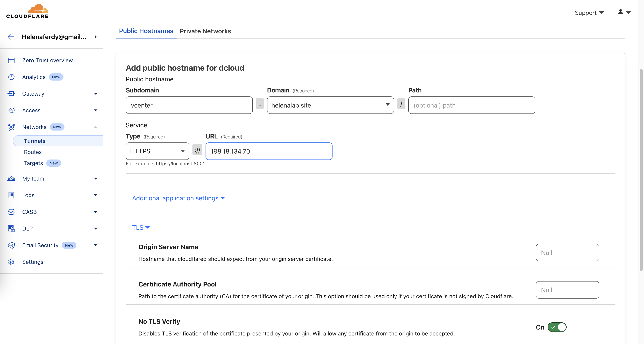The height and width of the screenshot is (344, 644).
Task: Click the Email Security envelope icon
Action: tap(11, 245)
